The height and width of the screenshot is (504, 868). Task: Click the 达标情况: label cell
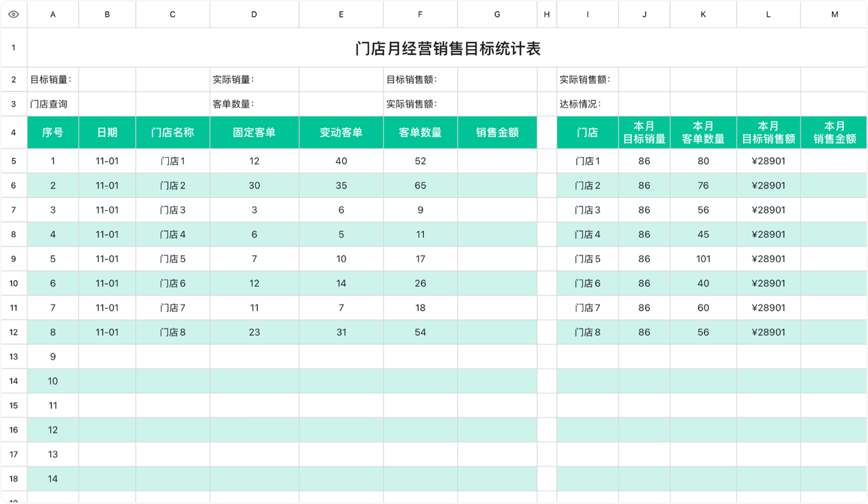[x=587, y=104]
